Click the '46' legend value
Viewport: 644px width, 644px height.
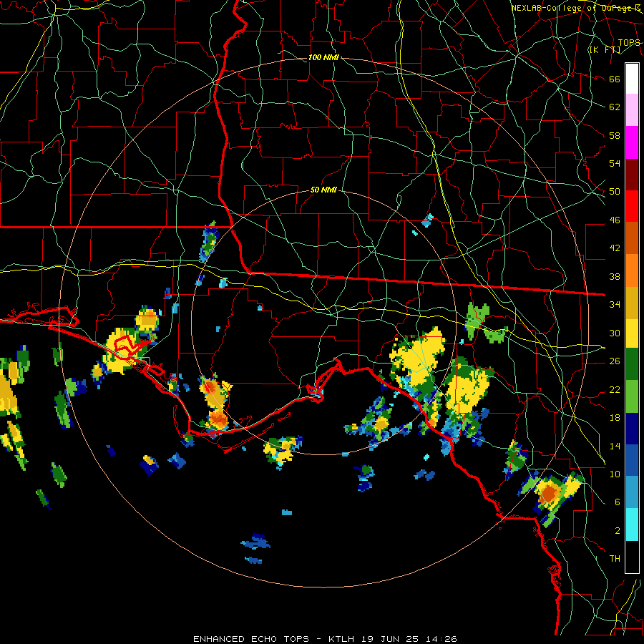click(615, 220)
